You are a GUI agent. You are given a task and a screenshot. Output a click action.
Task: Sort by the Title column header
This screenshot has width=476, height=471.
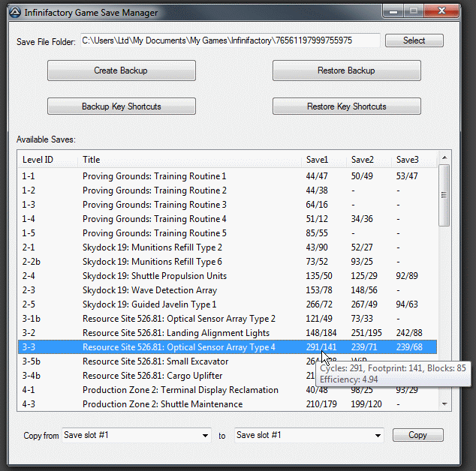[189, 160]
